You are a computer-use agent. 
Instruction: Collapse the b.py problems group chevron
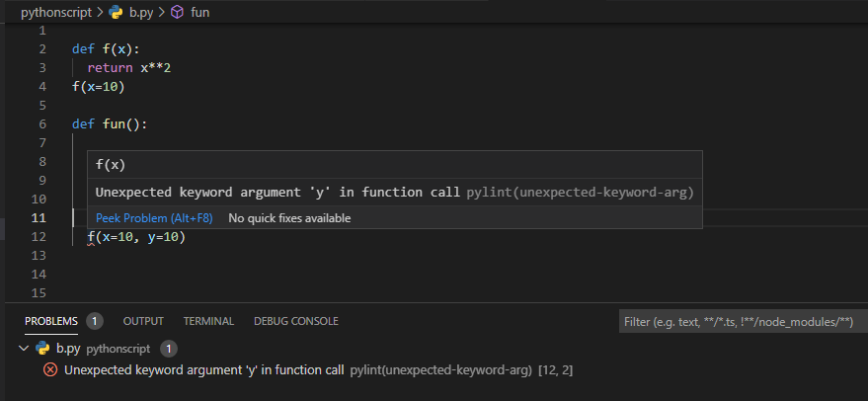click(x=24, y=349)
